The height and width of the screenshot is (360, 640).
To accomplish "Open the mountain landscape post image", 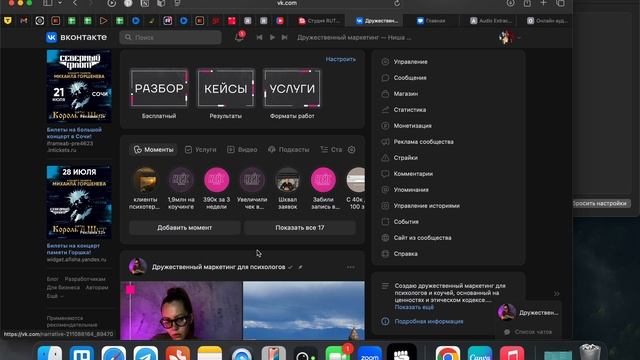I will [304, 311].
